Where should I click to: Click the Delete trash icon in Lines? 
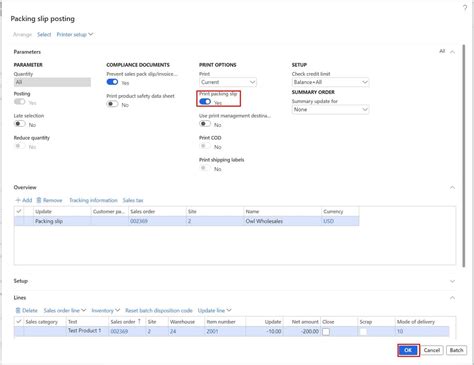pyautogui.click(x=18, y=310)
